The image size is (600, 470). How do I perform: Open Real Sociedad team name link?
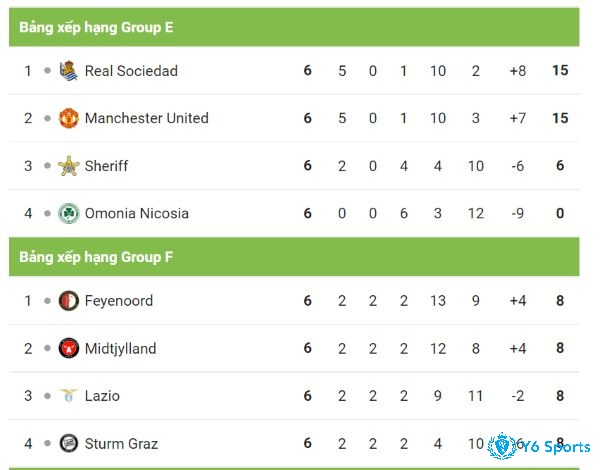click(131, 71)
